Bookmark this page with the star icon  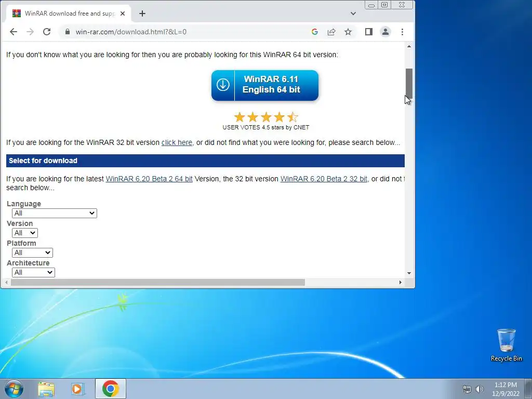pos(348,32)
